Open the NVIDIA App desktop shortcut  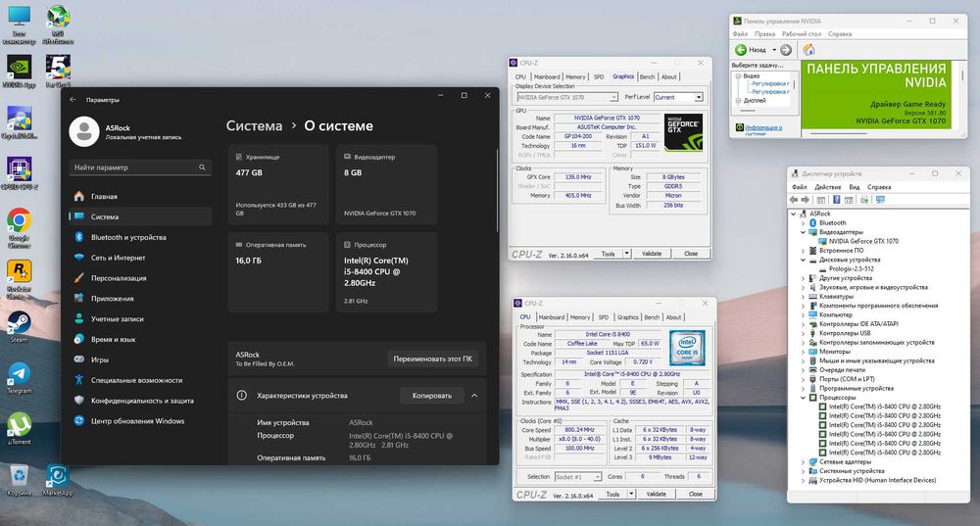[19, 71]
